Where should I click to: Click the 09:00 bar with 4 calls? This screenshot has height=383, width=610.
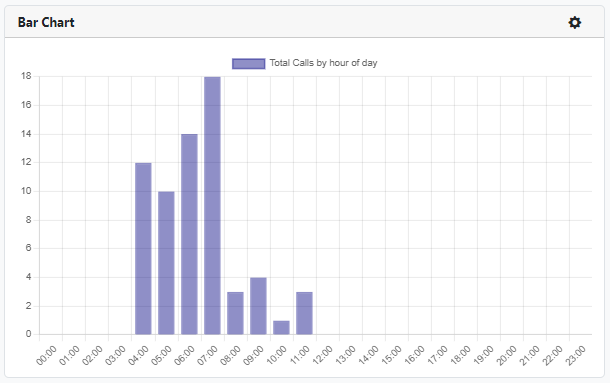[x=258, y=306]
